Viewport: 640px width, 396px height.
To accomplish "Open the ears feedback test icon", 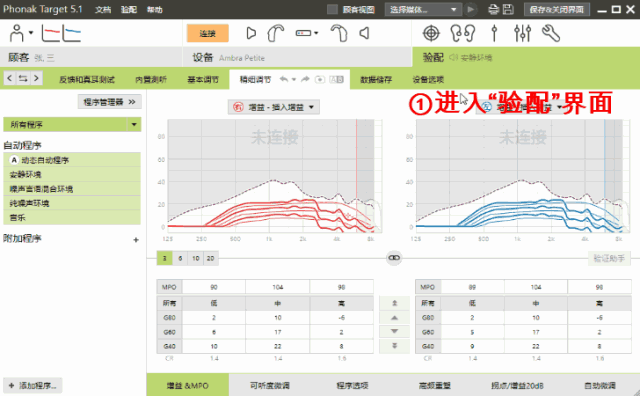I will click(463, 33).
